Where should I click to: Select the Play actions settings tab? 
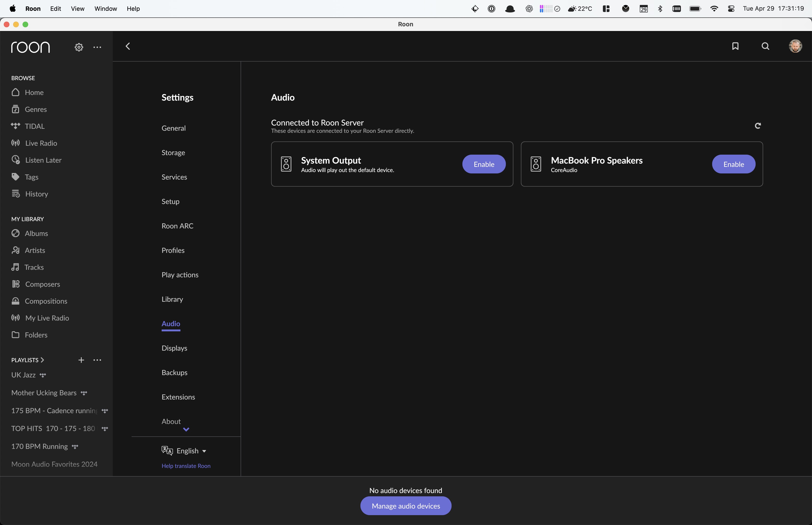(180, 275)
